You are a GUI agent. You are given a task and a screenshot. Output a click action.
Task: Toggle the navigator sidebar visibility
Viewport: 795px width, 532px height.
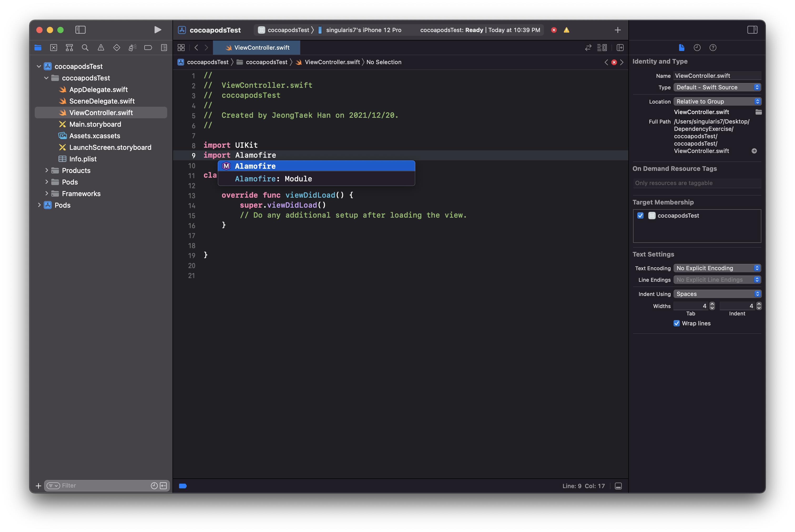[x=80, y=30]
